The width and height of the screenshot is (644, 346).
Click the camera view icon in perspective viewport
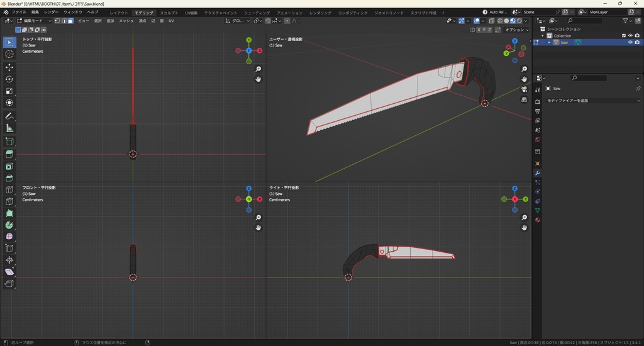point(525,89)
